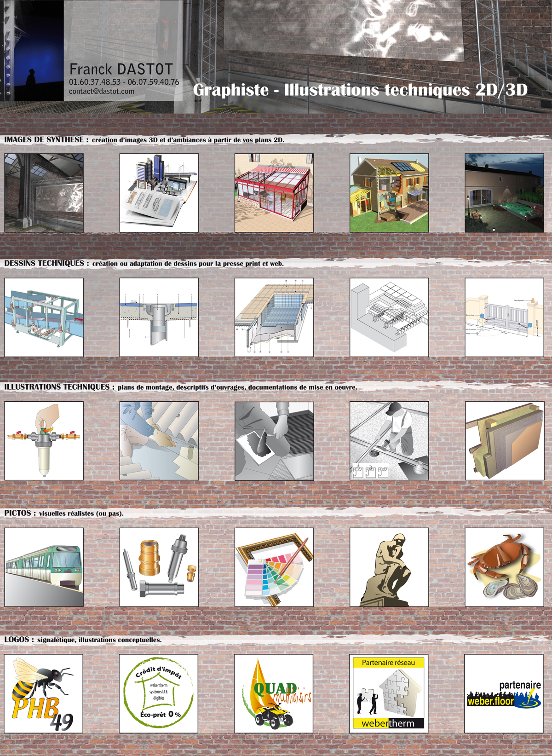Click the green commuter train picto
This screenshot has width=552, height=756.
(44, 567)
